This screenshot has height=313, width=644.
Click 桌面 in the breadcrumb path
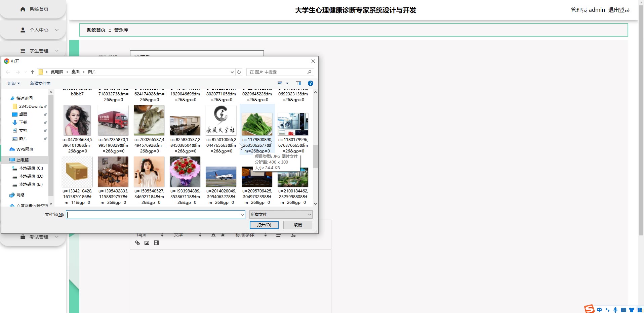76,72
